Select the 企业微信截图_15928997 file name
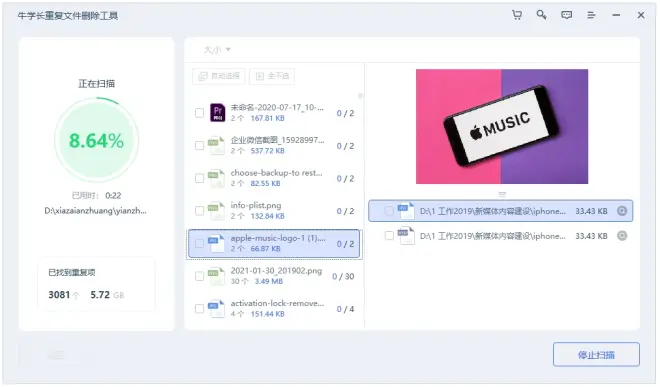 [x=277, y=140]
